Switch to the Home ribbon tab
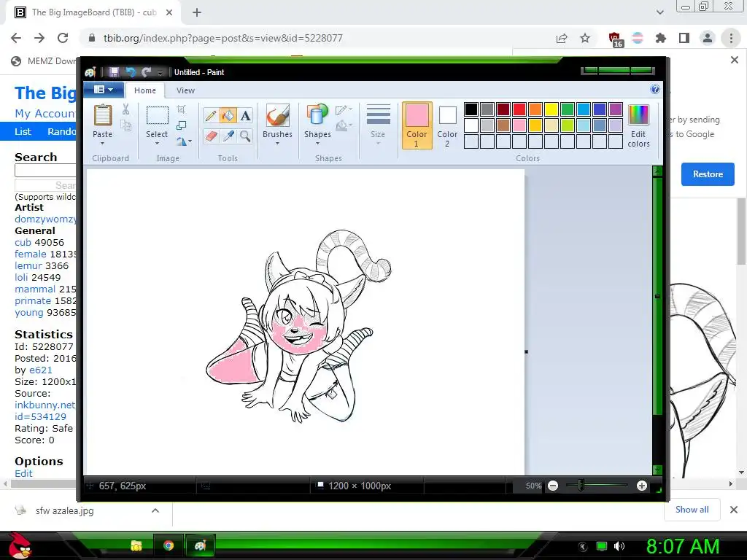Image resolution: width=747 pixels, height=560 pixels. pos(145,90)
